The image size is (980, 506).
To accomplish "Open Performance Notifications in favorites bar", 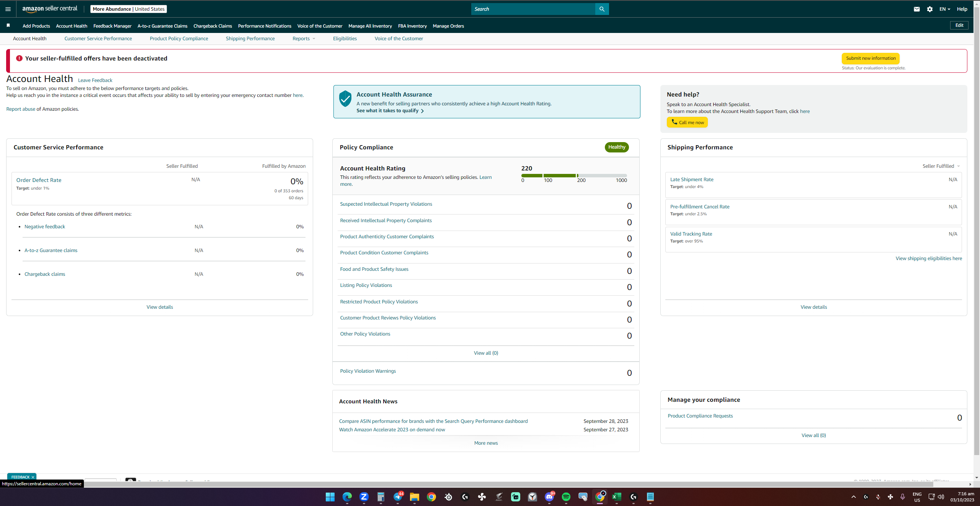I will (265, 26).
